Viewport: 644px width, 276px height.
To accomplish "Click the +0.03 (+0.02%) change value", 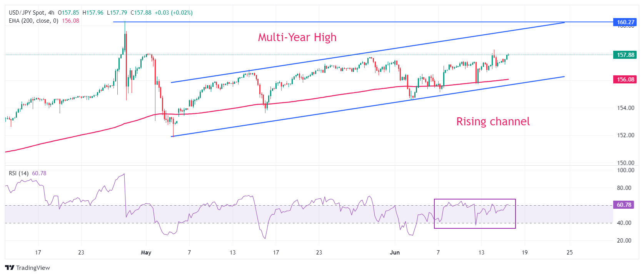I will pyautogui.click(x=174, y=13).
